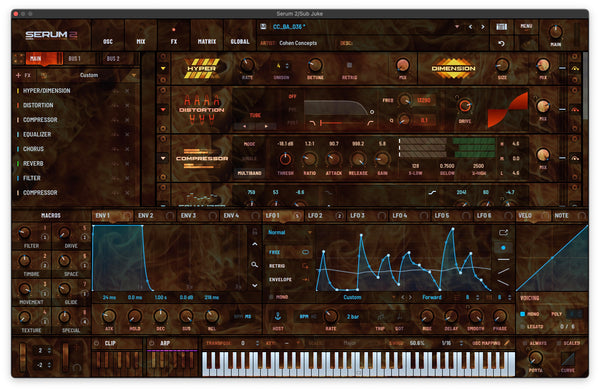Toggle the Hyper RETRIG switch
Image resolution: width=600 pixels, height=391 pixels.
(349, 65)
